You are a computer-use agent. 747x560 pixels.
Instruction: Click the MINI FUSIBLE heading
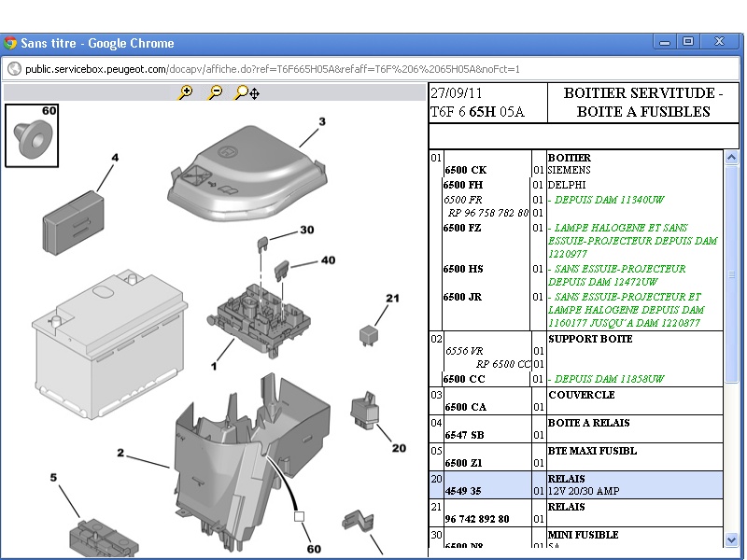point(583,535)
